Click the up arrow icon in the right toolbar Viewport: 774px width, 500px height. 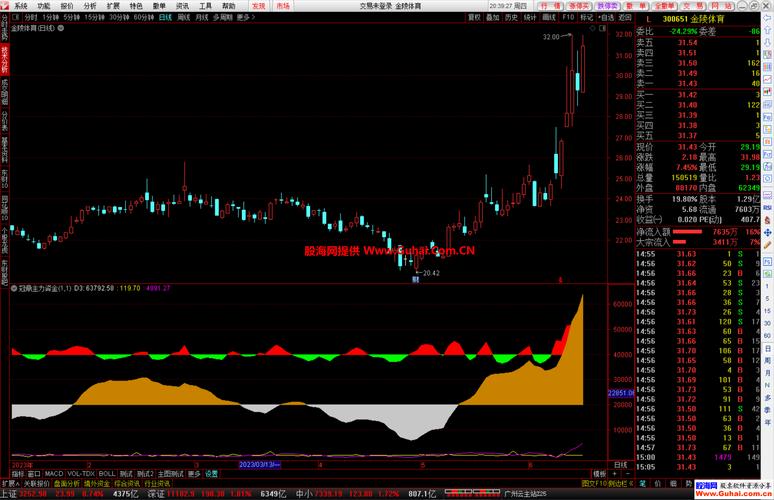click(768, 30)
